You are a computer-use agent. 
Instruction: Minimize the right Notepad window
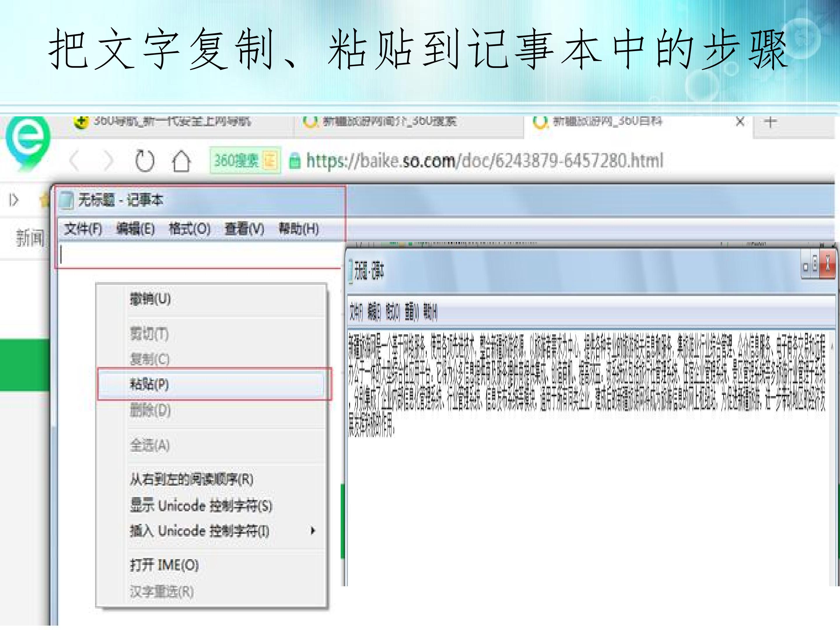click(806, 267)
